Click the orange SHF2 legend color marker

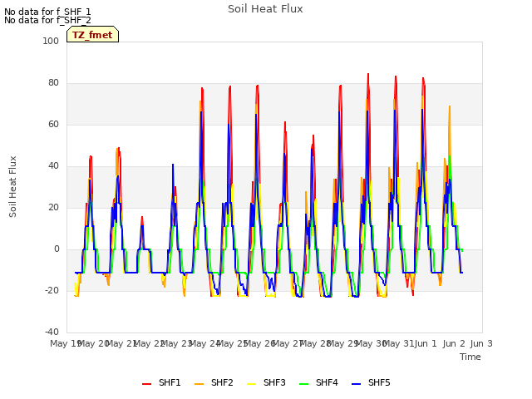[199, 384]
